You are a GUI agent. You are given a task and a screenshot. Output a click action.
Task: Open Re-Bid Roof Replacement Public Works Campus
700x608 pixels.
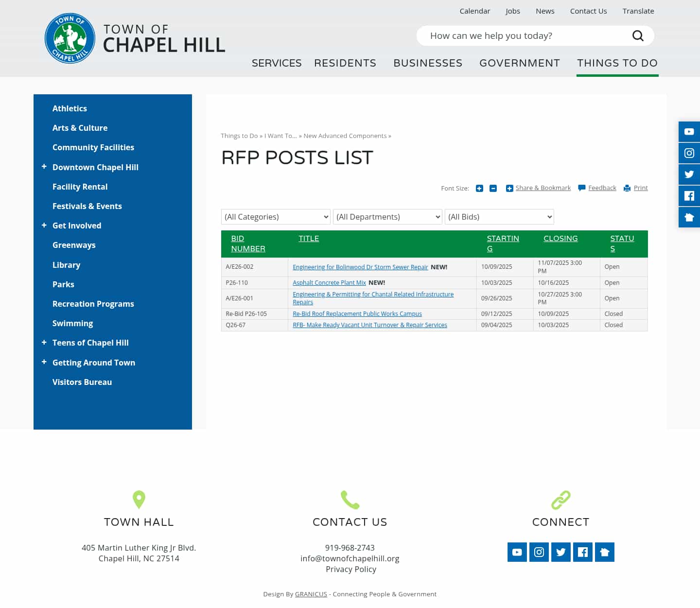pos(357,314)
